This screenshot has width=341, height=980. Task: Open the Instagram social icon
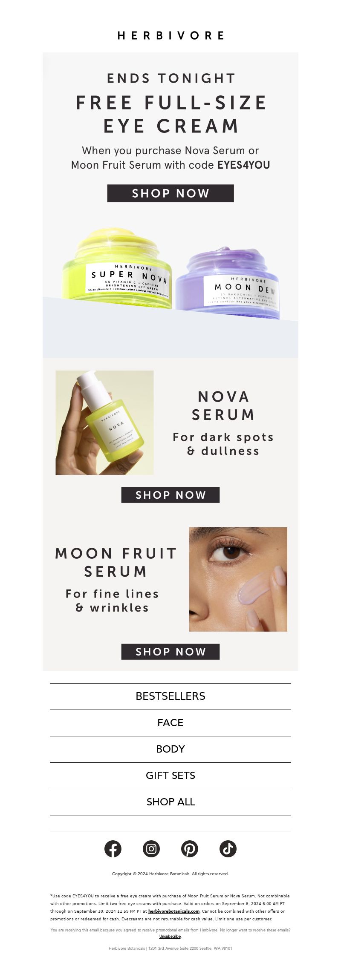click(x=151, y=849)
